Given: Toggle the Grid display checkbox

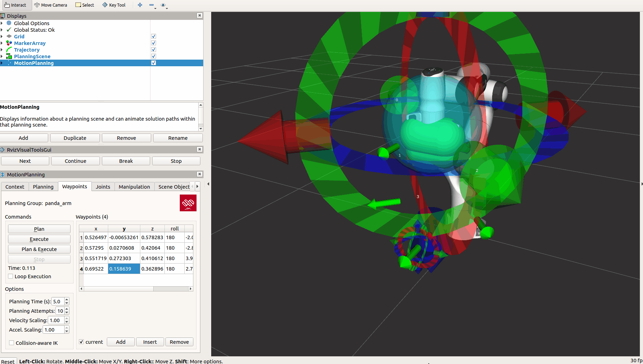Looking at the screenshot, I should 154,36.
